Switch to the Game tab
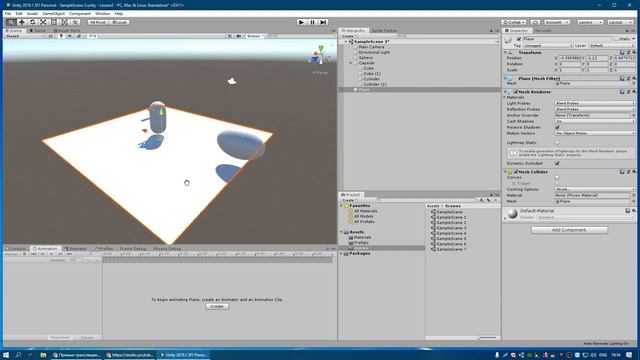 (x=38, y=31)
